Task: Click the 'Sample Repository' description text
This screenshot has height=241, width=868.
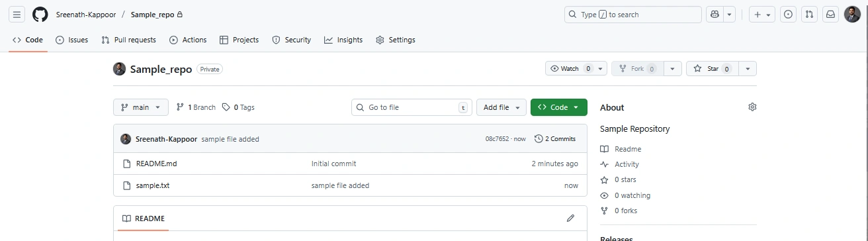Action: [x=634, y=129]
